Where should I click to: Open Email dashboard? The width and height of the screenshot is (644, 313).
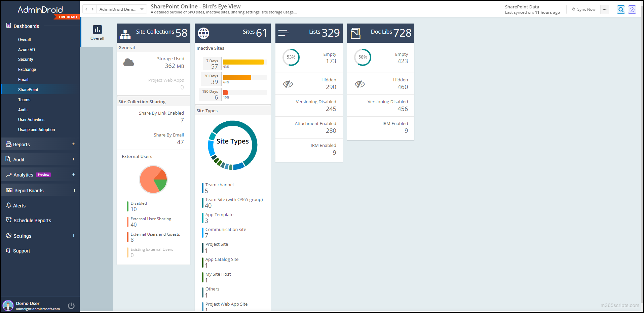pyautogui.click(x=23, y=80)
